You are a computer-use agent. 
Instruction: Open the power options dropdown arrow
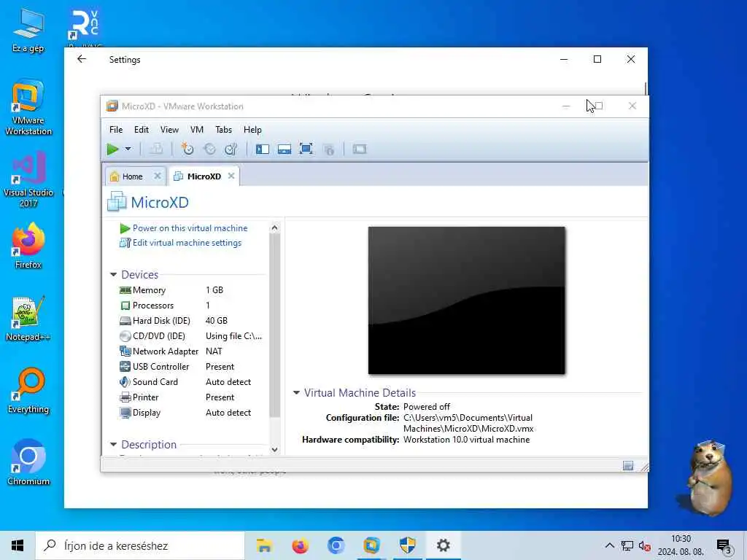[x=128, y=149]
